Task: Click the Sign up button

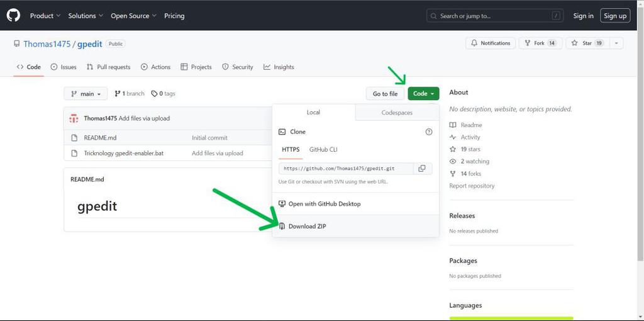Action: pos(615,16)
